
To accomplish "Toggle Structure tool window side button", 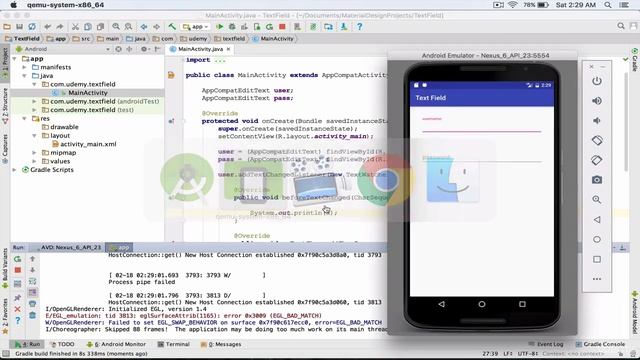I will pyautogui.click(x=5, y=106).
